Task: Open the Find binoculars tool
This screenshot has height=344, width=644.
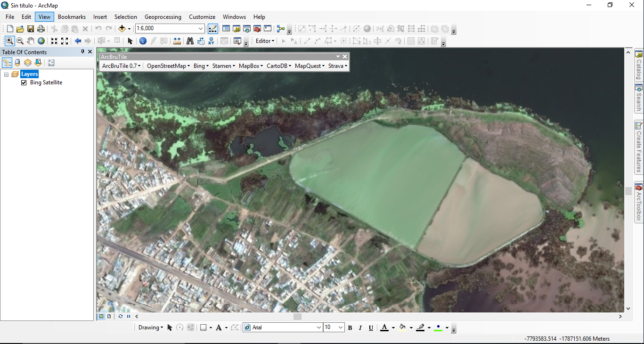Action: point(190,41)
